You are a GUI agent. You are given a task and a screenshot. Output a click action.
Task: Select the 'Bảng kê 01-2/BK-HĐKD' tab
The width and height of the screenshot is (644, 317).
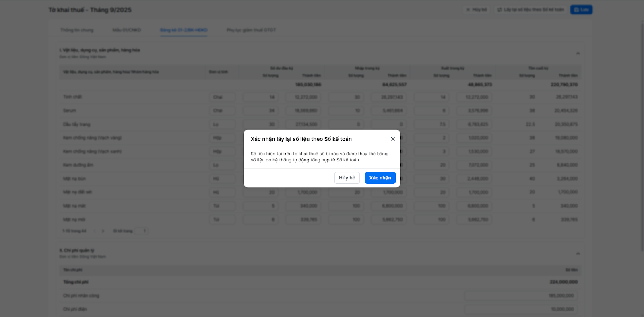pos(184,30)
